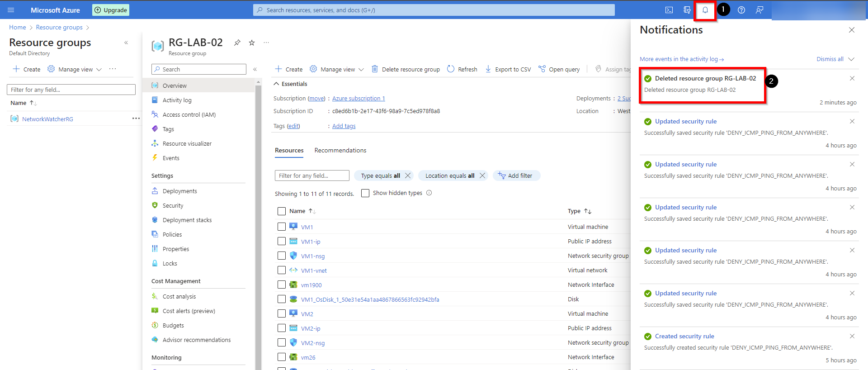Collapse the resource menu sidebar
The height and width of the screenshot is (370, 868).
point(255,69)
